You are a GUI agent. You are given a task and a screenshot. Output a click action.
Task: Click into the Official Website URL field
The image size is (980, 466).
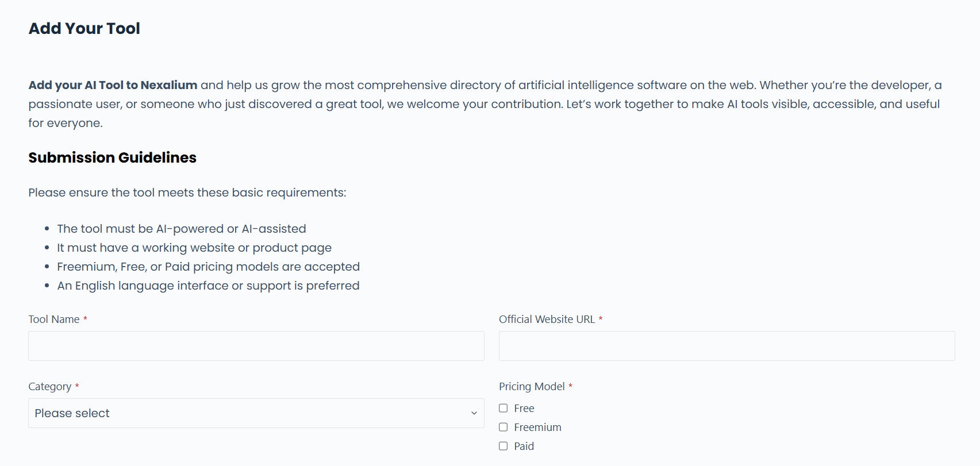tap(727, 346)
